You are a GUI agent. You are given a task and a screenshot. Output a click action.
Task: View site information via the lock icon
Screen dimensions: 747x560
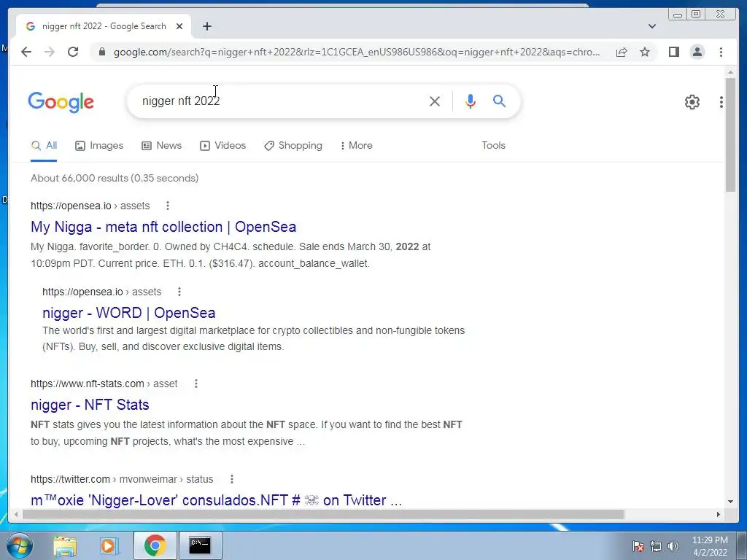[101, 52]
